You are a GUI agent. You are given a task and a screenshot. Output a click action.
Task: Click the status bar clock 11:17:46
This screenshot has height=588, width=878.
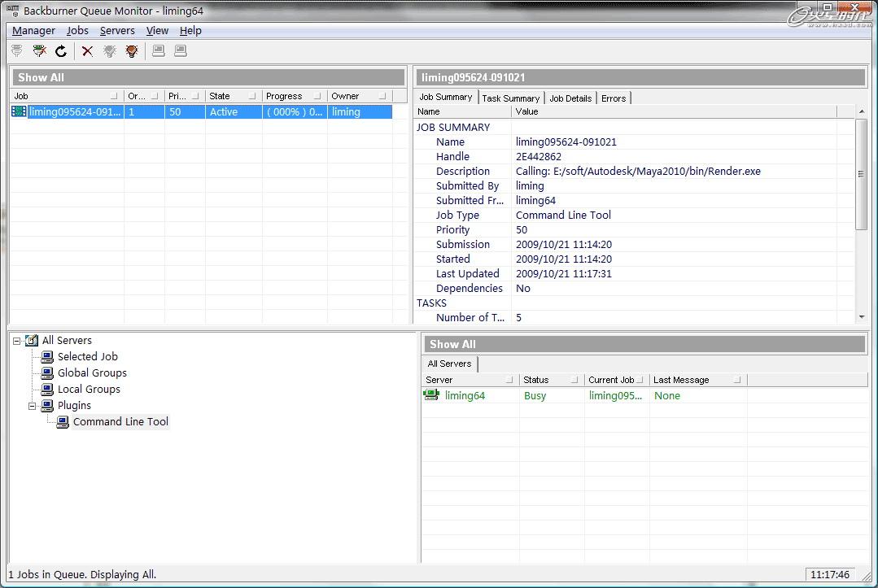click(830, 574)
